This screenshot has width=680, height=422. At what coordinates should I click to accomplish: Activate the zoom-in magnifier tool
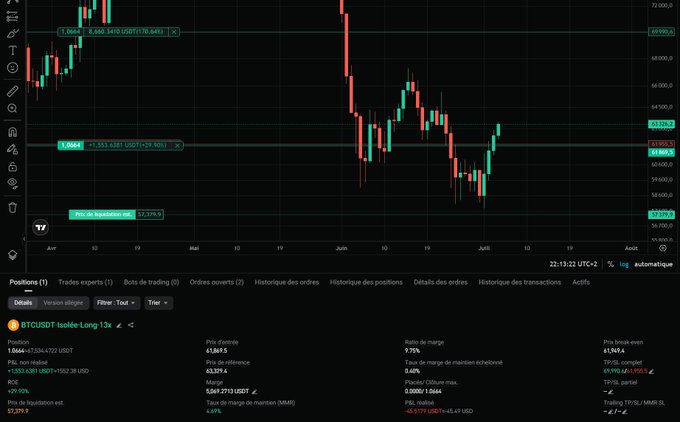click(x=12, y=108)
